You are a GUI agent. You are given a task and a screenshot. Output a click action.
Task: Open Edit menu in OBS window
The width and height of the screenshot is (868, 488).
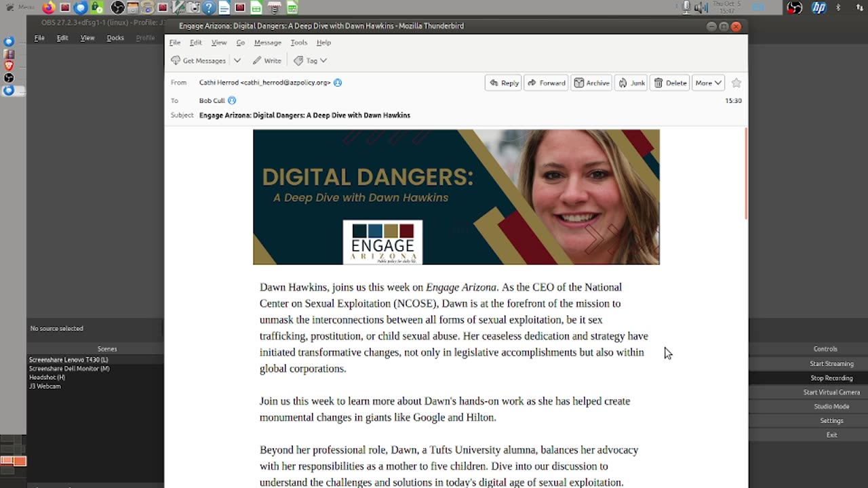pos(62,38)
